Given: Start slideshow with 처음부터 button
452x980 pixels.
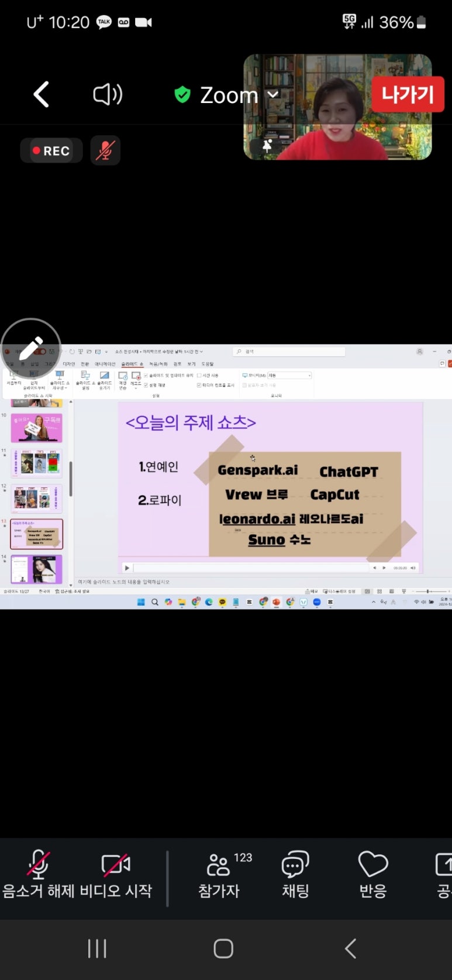Looking at the screenshot, I should [13, 378].
